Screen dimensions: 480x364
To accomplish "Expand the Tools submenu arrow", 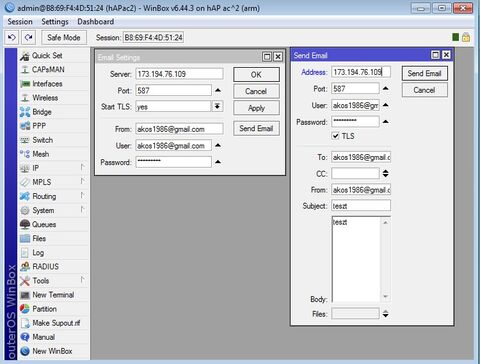I will pyautogui.click(x=82, y=280).
